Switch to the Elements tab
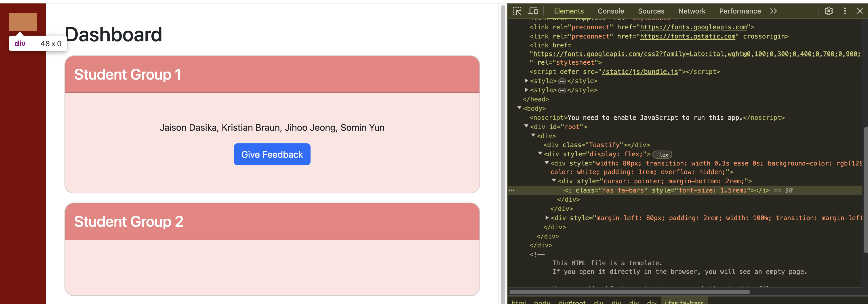 tap(568, 11)
